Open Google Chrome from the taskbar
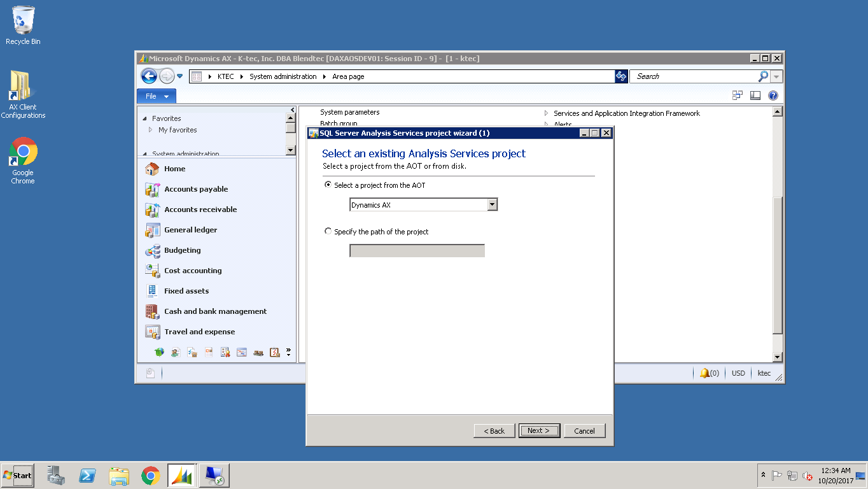868x489 pixels. pyautogui.click(x=151, y=476)
